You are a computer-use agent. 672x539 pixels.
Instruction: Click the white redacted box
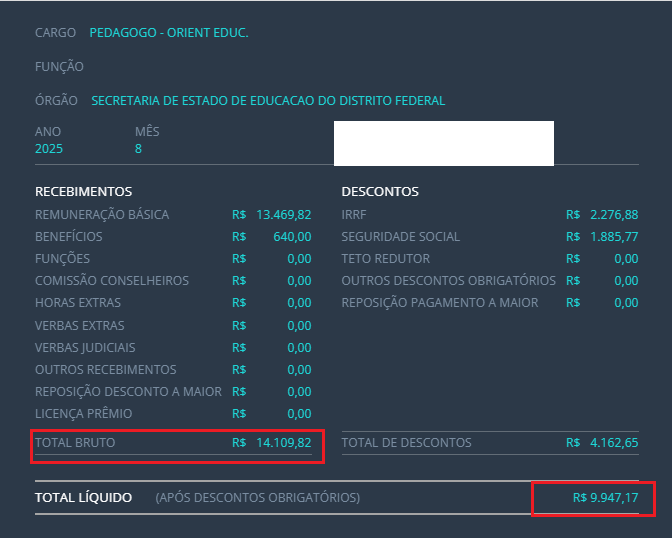[x=443, y=143]
